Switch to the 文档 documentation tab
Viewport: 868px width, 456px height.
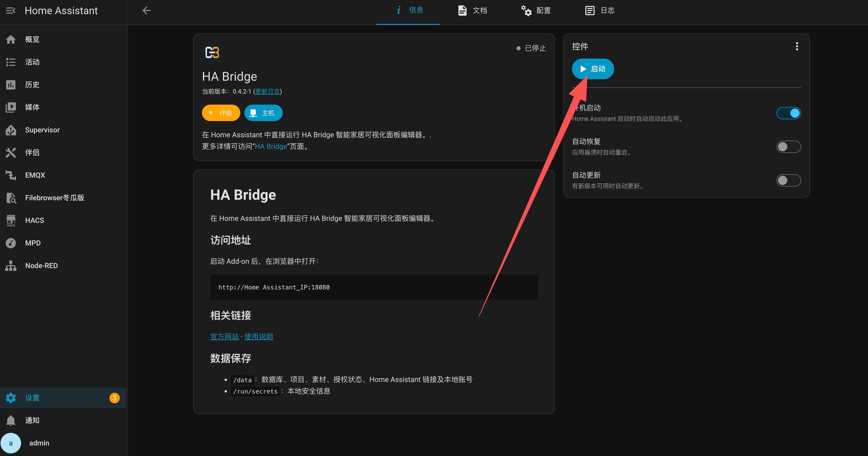(472, 11)
